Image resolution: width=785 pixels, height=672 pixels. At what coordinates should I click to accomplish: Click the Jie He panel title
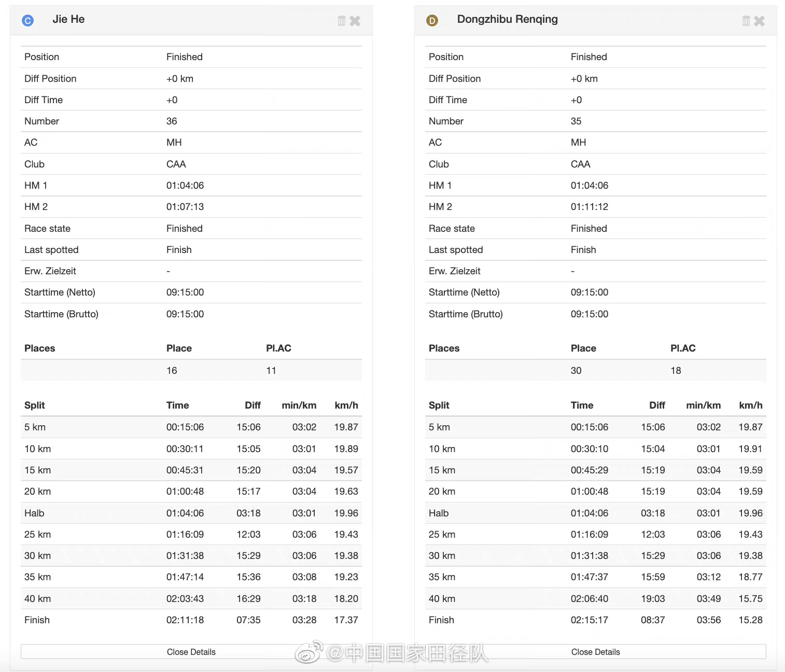point(68,19)
